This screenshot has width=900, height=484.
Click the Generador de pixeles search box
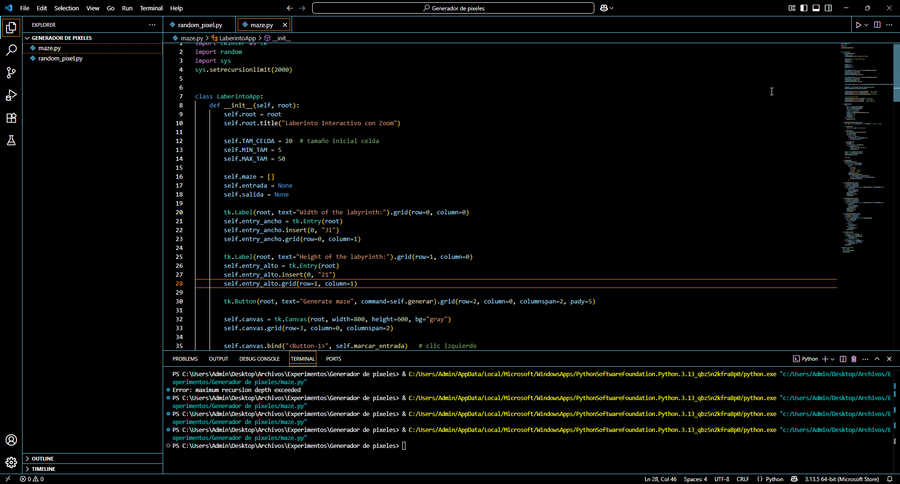(x=453, y=8)
